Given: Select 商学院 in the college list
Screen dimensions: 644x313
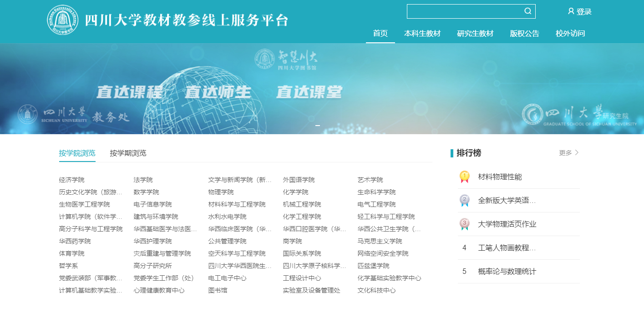Looking at the screenshot, I should (x=293, y=242).
